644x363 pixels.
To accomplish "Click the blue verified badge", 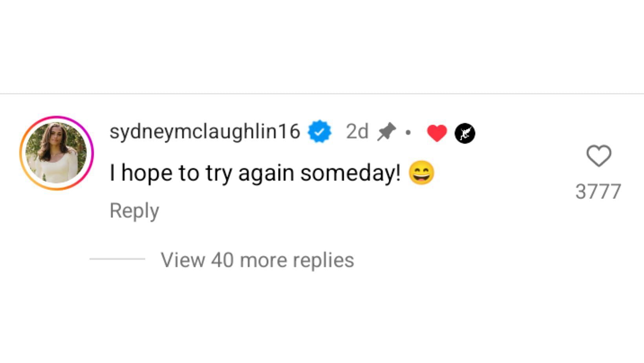I will pyautogui.click(x=319, y=132).
